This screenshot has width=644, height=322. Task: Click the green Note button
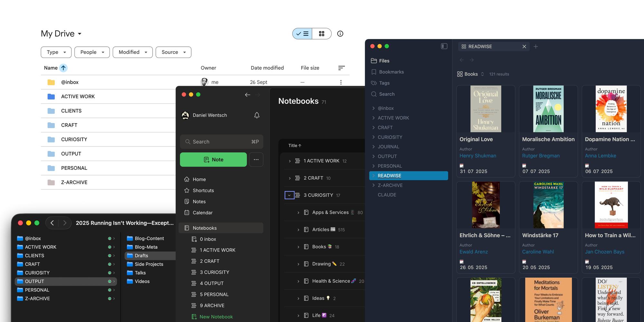pos(213,160)
